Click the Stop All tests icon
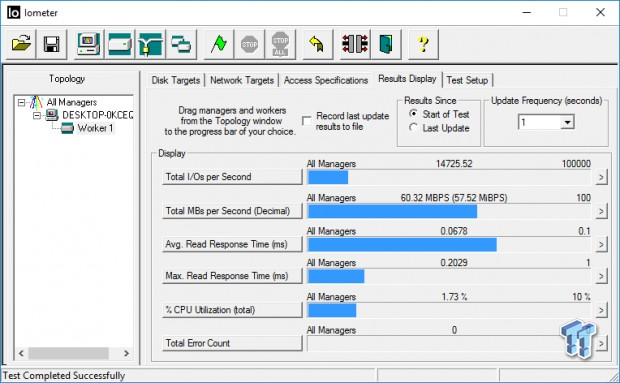This screenshot has width=620, height=383. [x=280, y=44]
